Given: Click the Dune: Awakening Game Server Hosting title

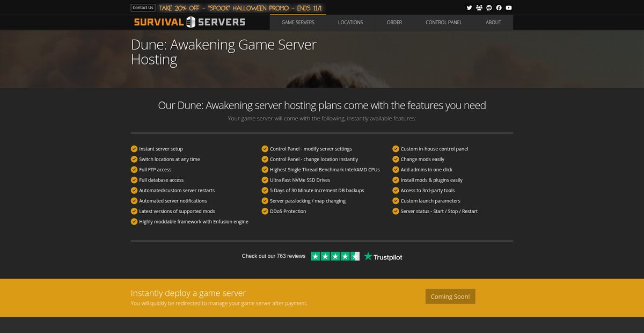Looking at the screenshot, I should (224, 52).
